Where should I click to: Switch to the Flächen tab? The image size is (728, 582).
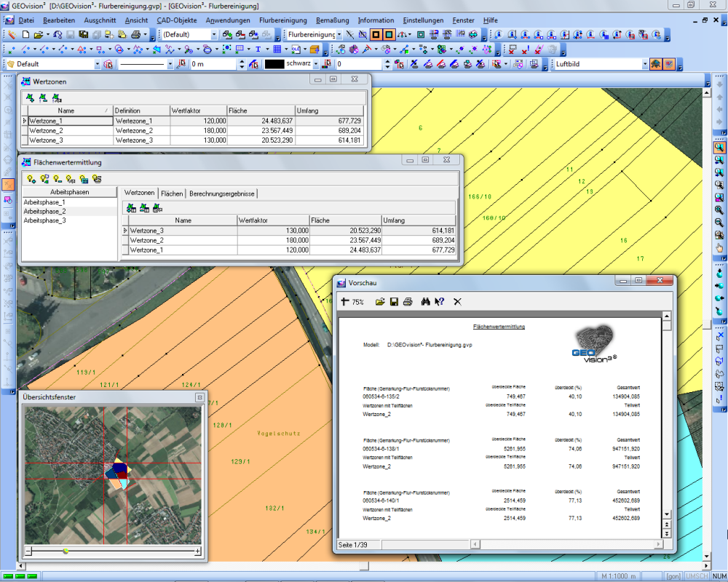pos(172,194)
